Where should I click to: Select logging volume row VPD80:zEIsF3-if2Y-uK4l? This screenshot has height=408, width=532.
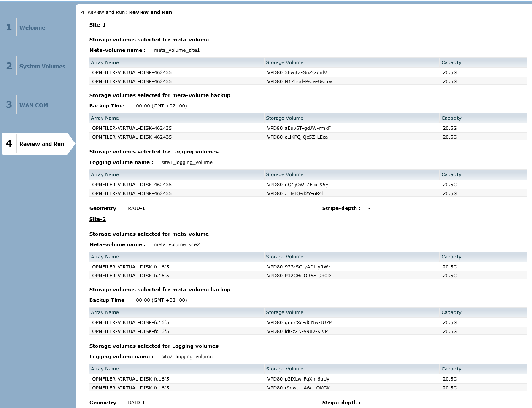[x=295, y=193]
